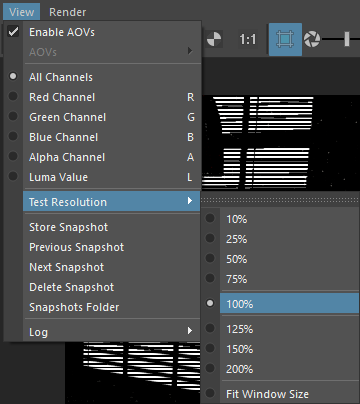Select Fit Window Size resolution
The width and height of the screenshot is (360, 404).
click(280, 394)
